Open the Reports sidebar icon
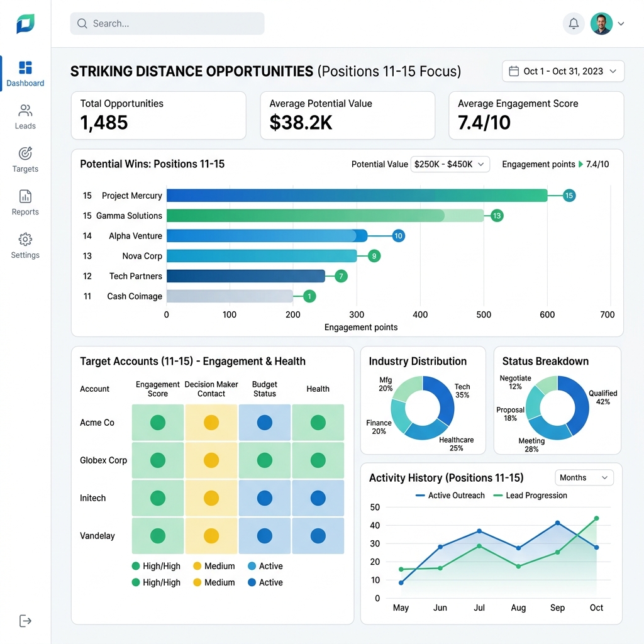The image size is (644, 644). (x=25, y=196)
